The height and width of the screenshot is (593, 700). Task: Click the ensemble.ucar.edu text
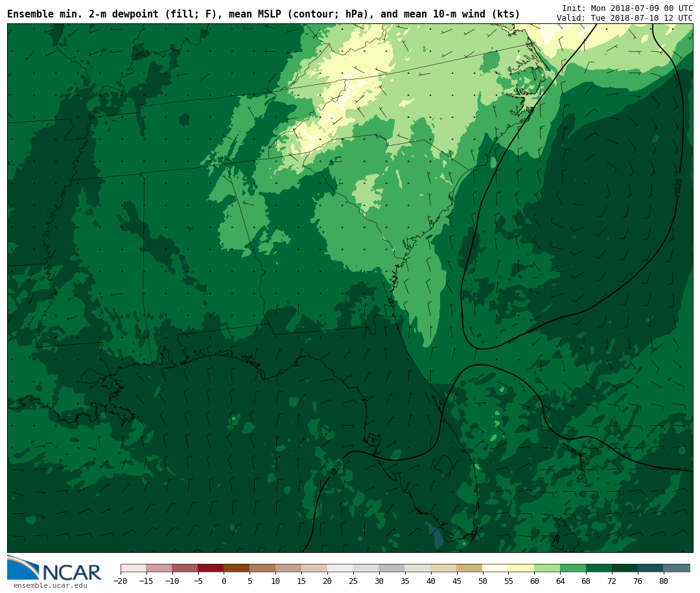51,585
